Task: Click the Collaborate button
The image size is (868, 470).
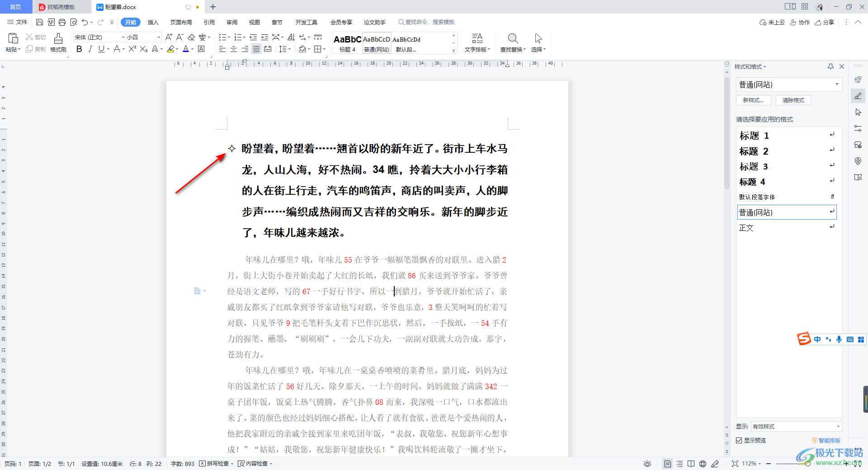Action: [x=800, y=22]
